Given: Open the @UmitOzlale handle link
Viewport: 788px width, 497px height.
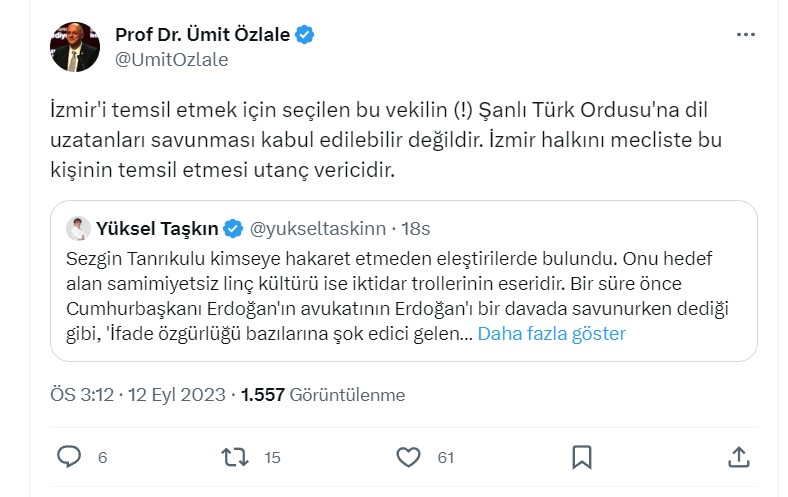Looking at the screenshot, I should 172,59.
